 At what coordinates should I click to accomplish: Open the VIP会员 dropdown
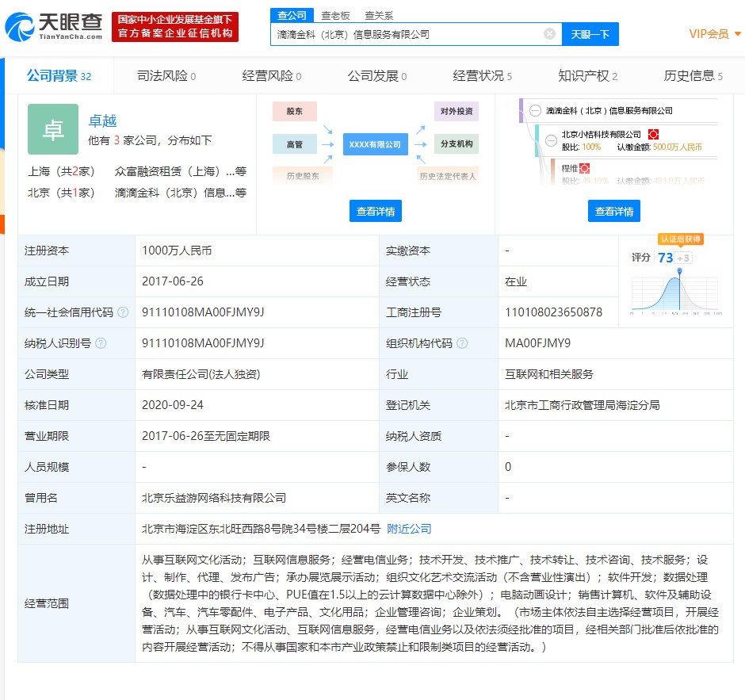click(x=715, y=34)
